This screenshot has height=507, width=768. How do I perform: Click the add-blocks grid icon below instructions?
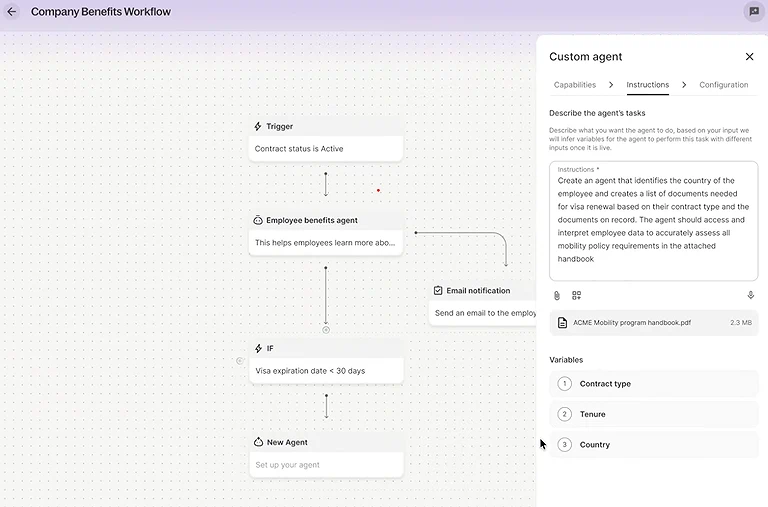[x=576, y=295]
